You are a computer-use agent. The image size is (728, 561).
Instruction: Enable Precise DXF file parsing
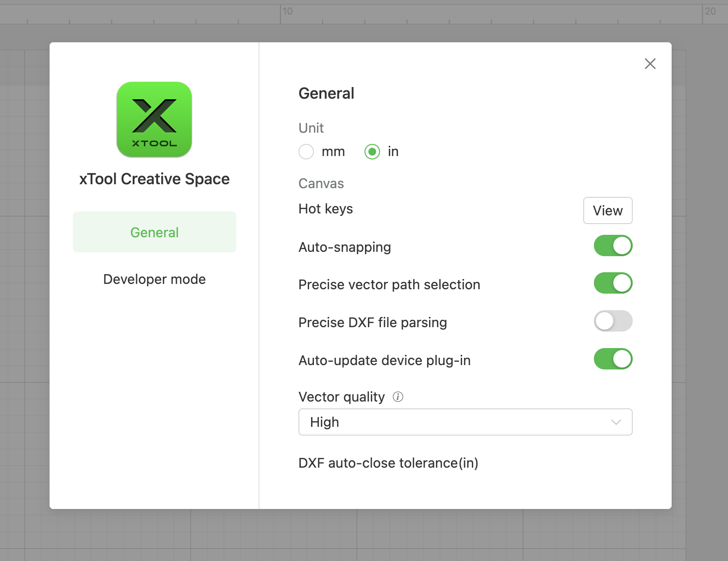tap(613, 321)
